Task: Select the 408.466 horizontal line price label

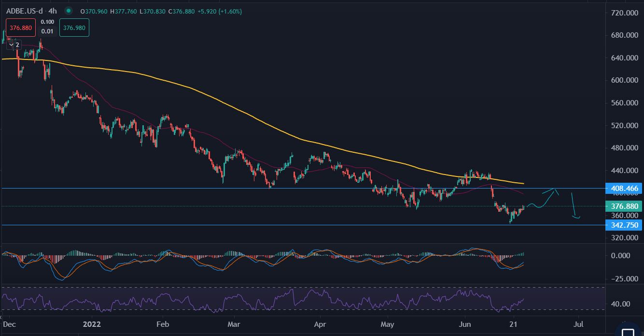Action: 624,189
